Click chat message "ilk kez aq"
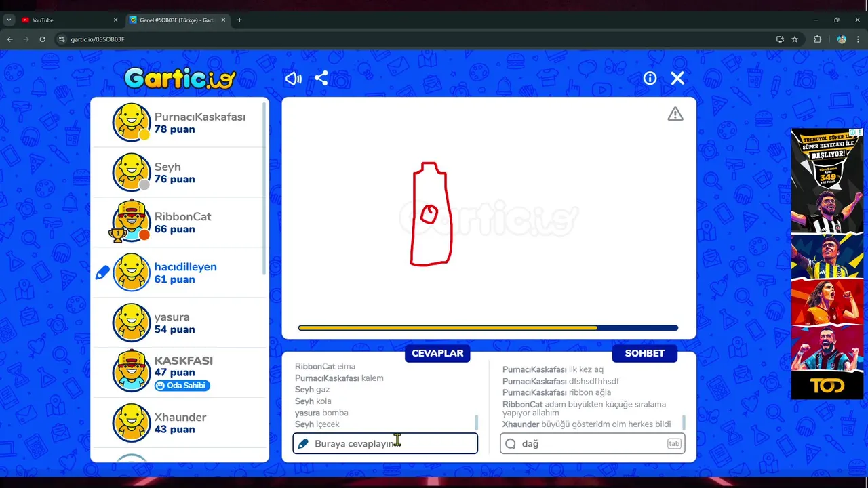The image size is (868, 488). tap(553, 369)
